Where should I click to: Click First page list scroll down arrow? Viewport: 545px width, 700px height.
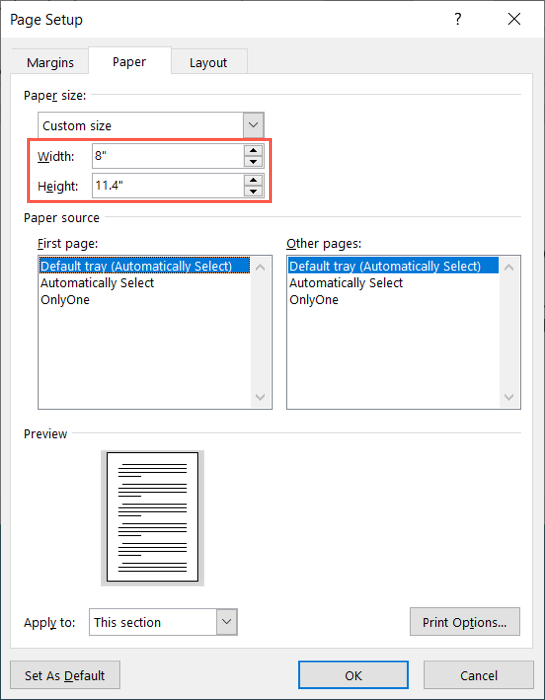(x=261, y=397)
